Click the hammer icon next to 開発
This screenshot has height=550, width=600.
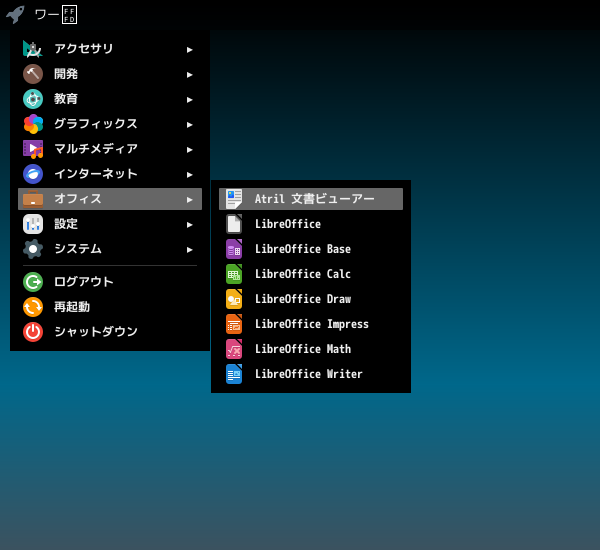coord(33,74)
